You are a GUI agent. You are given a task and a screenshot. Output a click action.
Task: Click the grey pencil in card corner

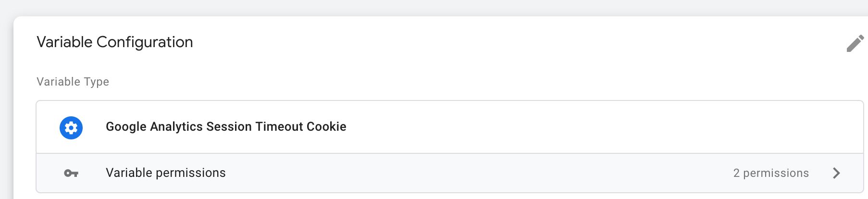pyautogui.click(x=855, y=43)
